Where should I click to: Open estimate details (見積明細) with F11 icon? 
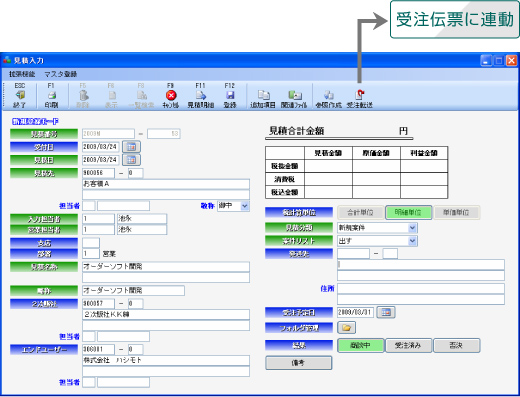click(200, 96)
